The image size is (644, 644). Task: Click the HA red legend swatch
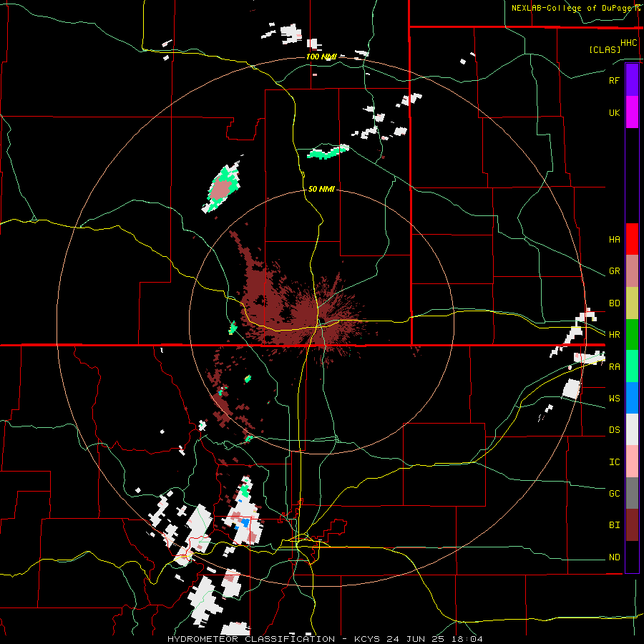tap(632, 239)
